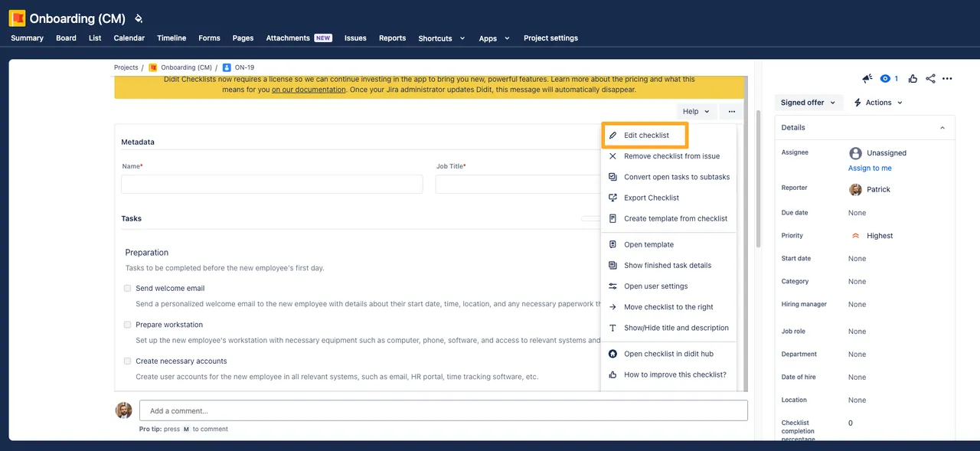Screen dimensions: 980x451
Task: Open the on our documentation link
Action: [309, 90]
